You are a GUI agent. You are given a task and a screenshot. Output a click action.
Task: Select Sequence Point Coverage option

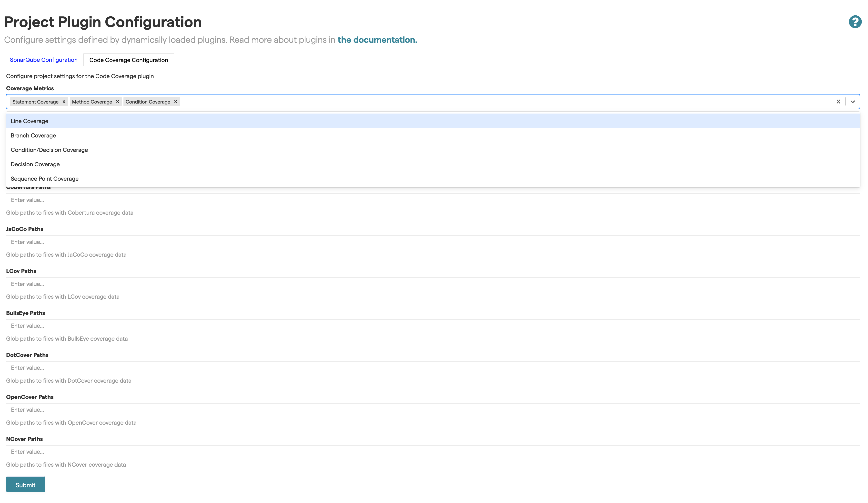[44, 178]
